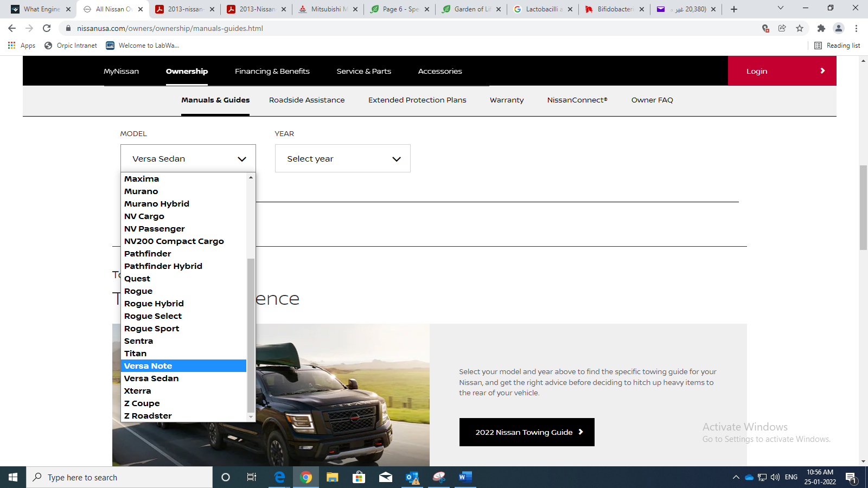Click the Windows taskbar search box
868x488 pixels.
119,477
